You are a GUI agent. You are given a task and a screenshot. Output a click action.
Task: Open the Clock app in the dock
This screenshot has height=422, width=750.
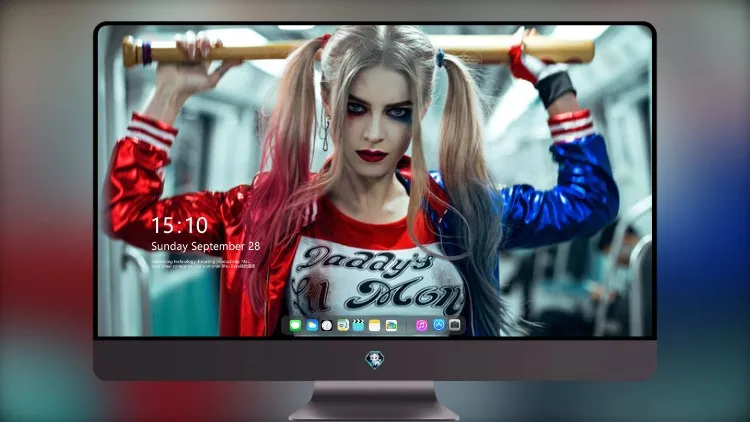click(327, 325)
